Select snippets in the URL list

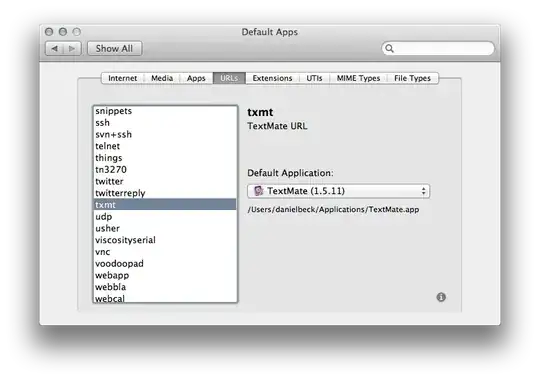click(165, 111)
